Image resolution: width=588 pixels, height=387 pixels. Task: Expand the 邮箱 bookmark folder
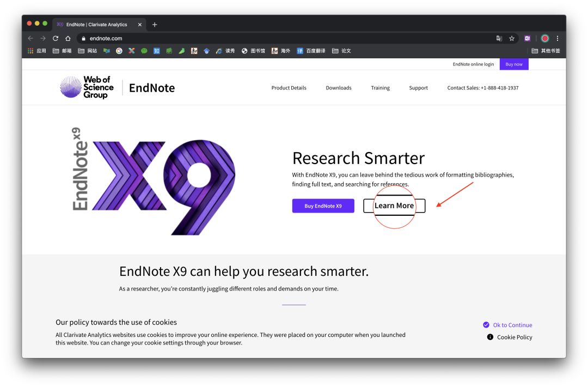tap(62, 51)
